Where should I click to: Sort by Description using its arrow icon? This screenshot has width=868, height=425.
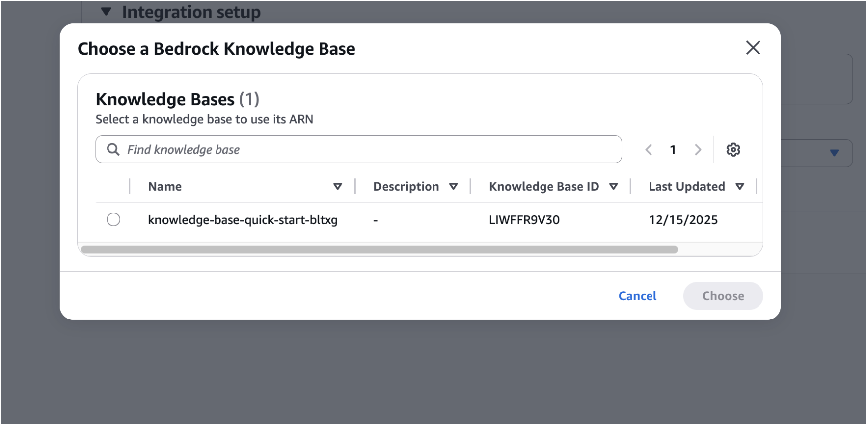pos(453,187)
